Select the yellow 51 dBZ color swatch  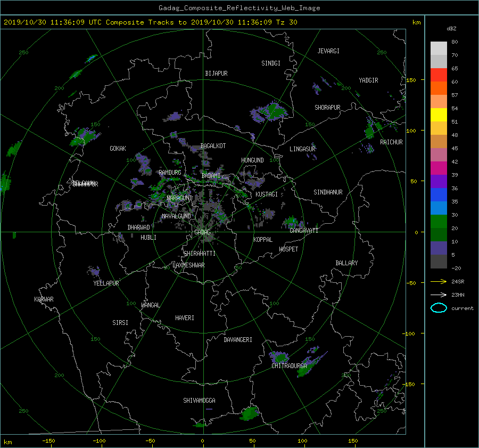(x=439, y=115)
